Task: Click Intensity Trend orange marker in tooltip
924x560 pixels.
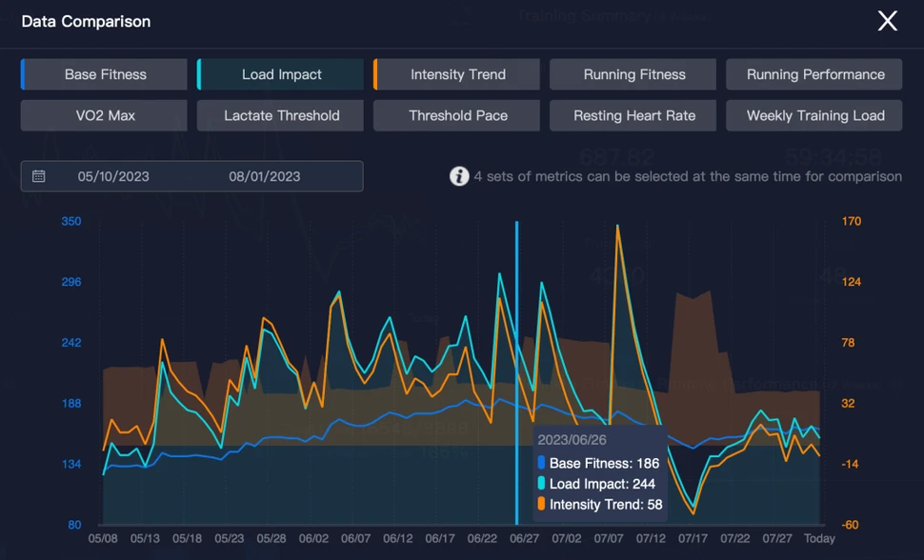Action: 542,505
